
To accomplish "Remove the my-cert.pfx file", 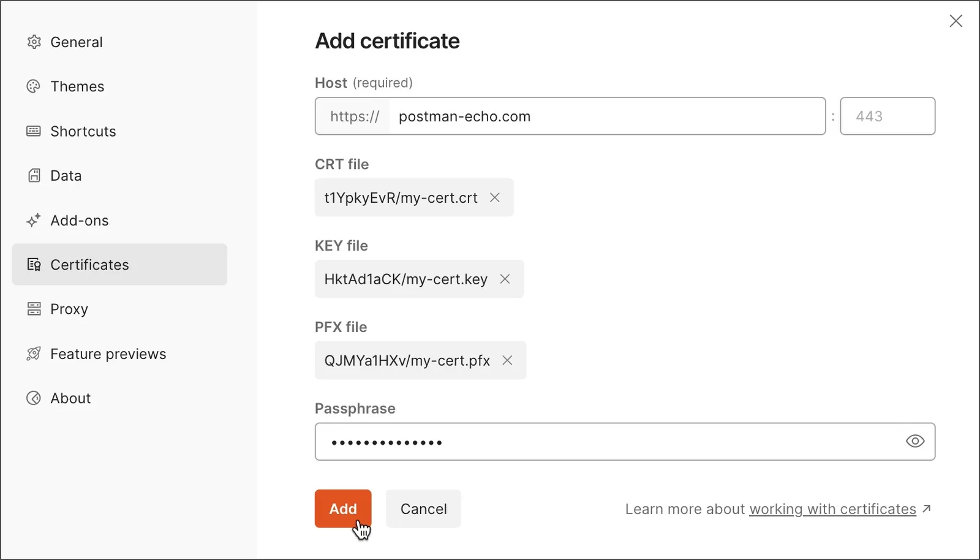I will click(507, 360).
